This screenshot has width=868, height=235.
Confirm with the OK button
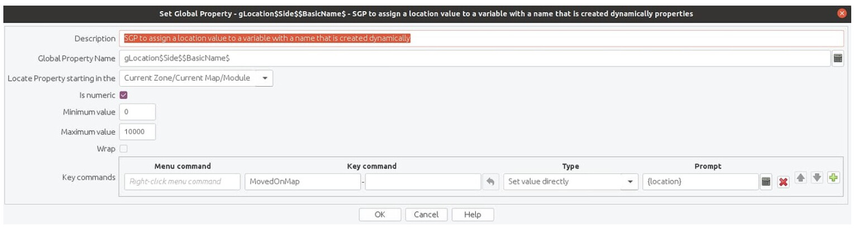point(380,215)
